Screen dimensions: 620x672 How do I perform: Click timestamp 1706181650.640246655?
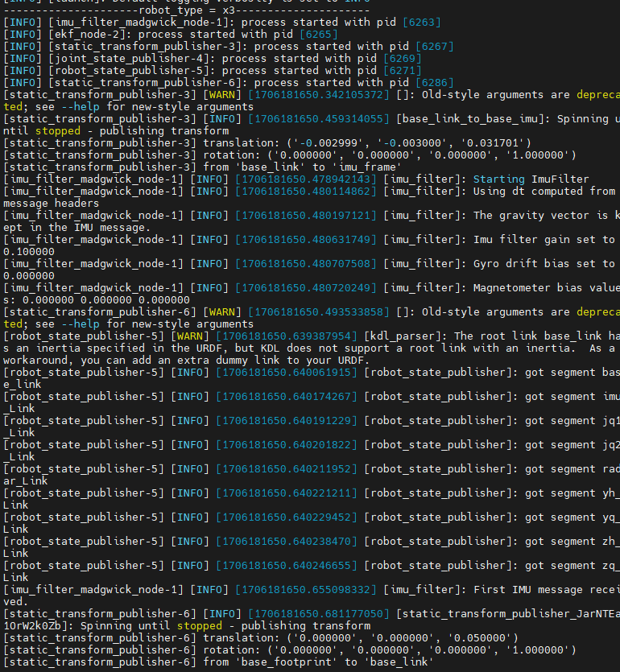287,565
